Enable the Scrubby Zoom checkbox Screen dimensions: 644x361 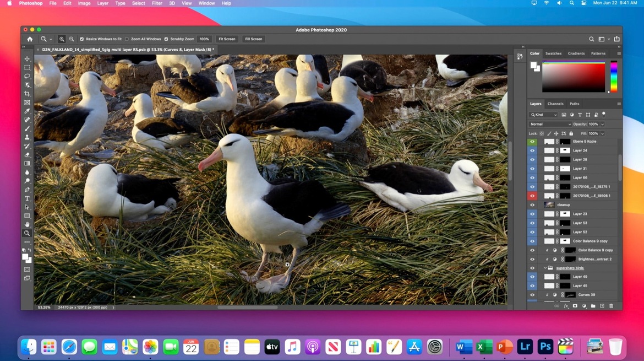(166, 39)
